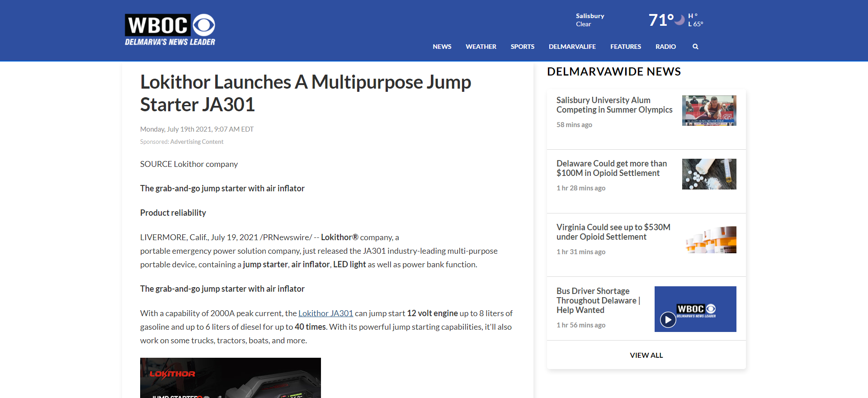Go to the Sports section
Screen dimensions: 868x398
pos(522,47)
